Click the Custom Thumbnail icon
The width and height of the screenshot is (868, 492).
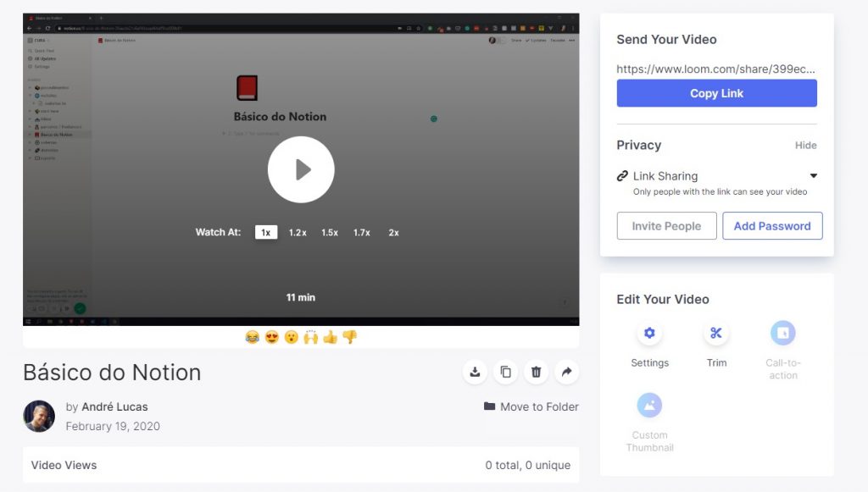pyautogui.click(x=649, y=406)
